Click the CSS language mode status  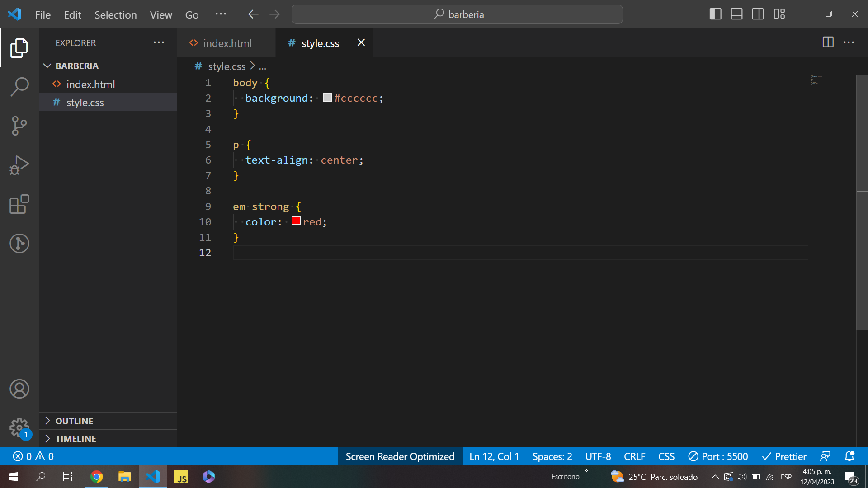click(666, 456)
